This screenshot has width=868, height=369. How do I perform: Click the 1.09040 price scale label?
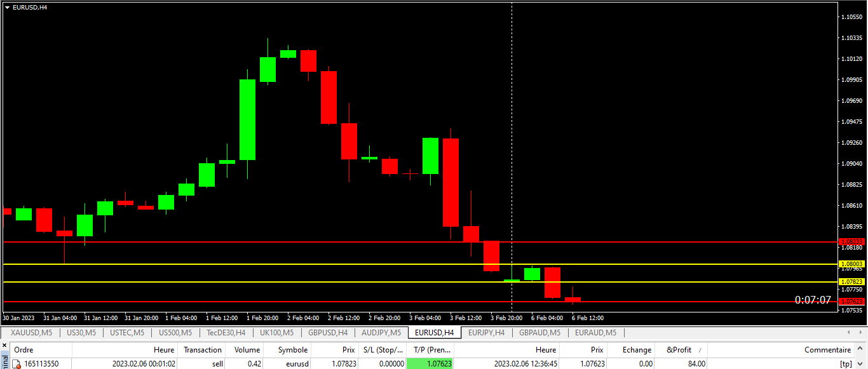click(851, 163)
